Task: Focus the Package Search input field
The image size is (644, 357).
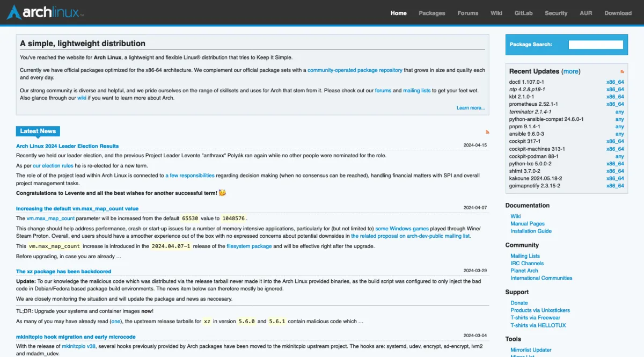Action: point(596,45)
